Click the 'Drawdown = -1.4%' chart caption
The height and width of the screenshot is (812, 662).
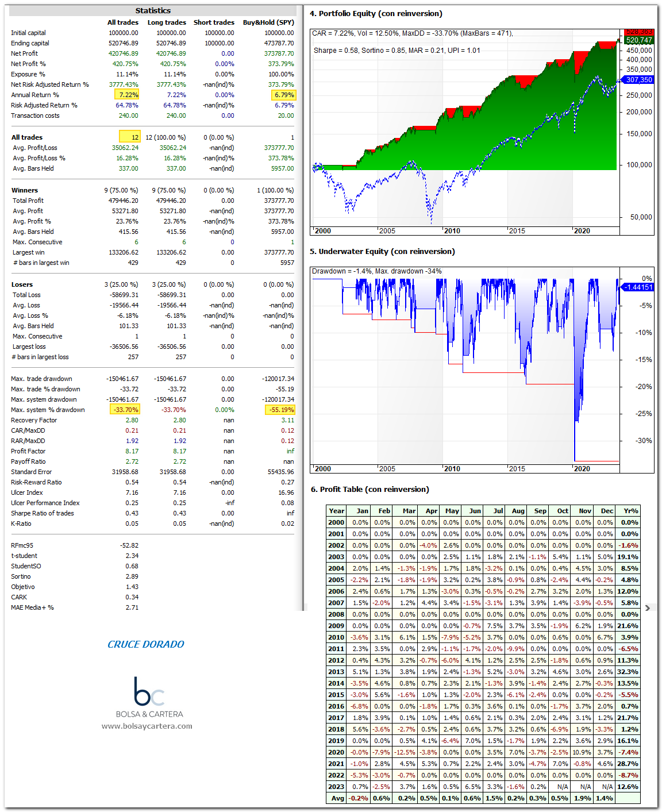coord(377,271)
